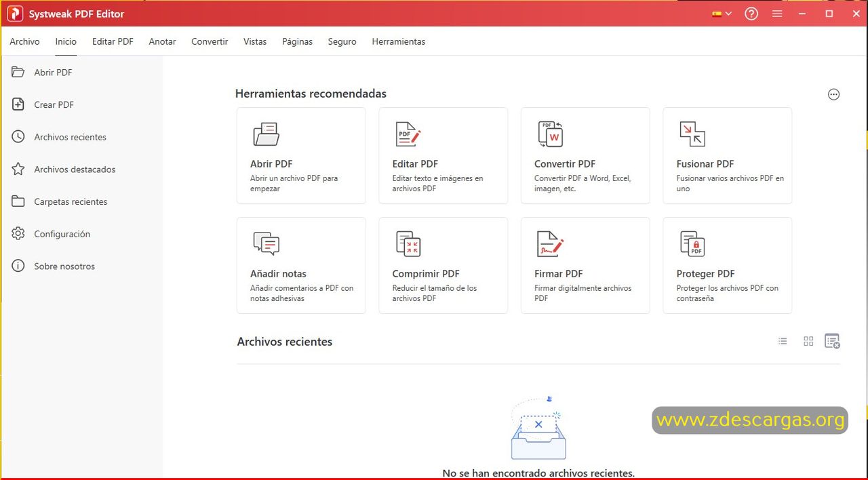The height and width of the screenshot is (480, 868).
Task: Clear recent files list icon
Action: (832, 341)
